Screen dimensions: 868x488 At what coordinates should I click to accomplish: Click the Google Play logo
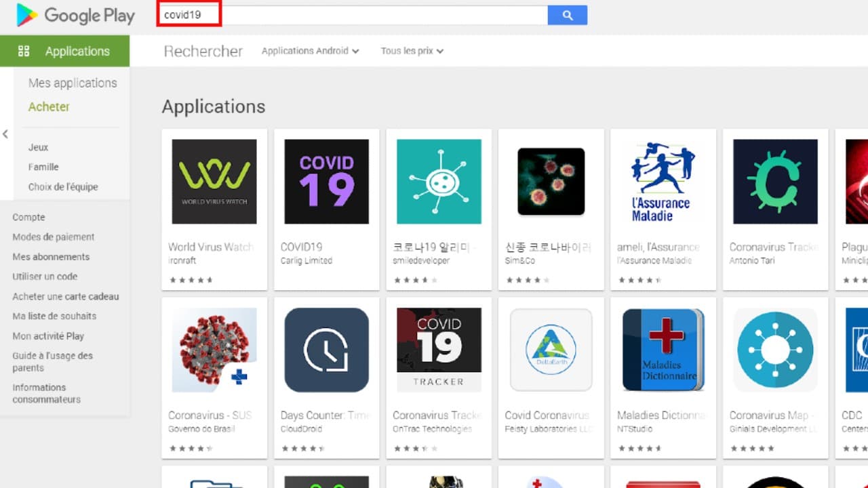pyautogui.click(x=75, y=16)
